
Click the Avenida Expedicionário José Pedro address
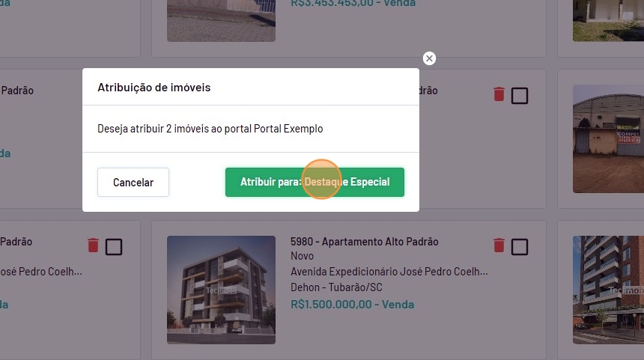[389, 272]
